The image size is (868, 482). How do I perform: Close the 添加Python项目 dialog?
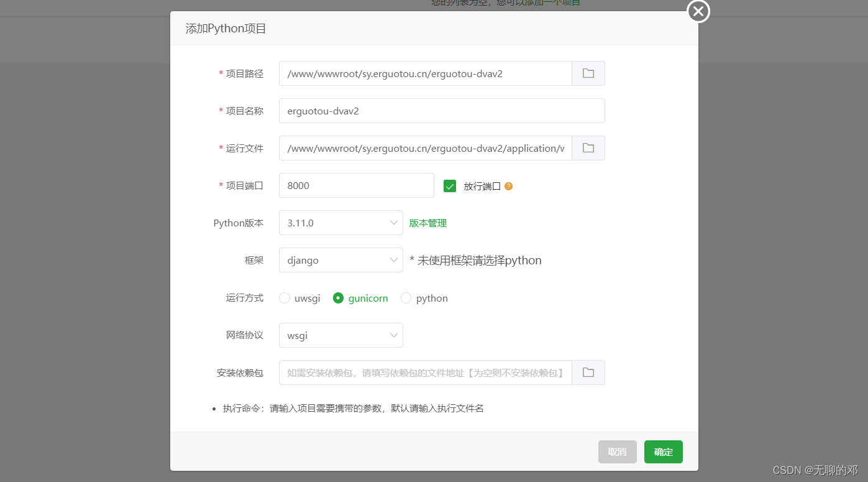click(x=698, y=11)
